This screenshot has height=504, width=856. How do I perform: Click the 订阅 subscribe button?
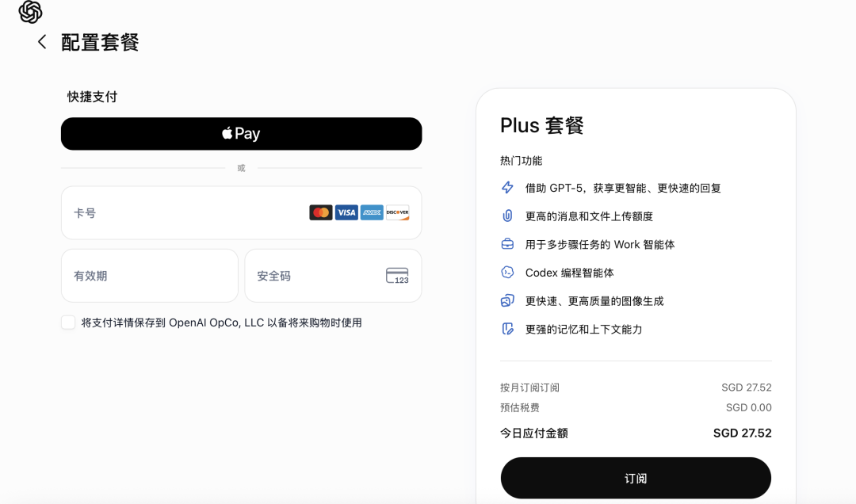pos(636,478)
